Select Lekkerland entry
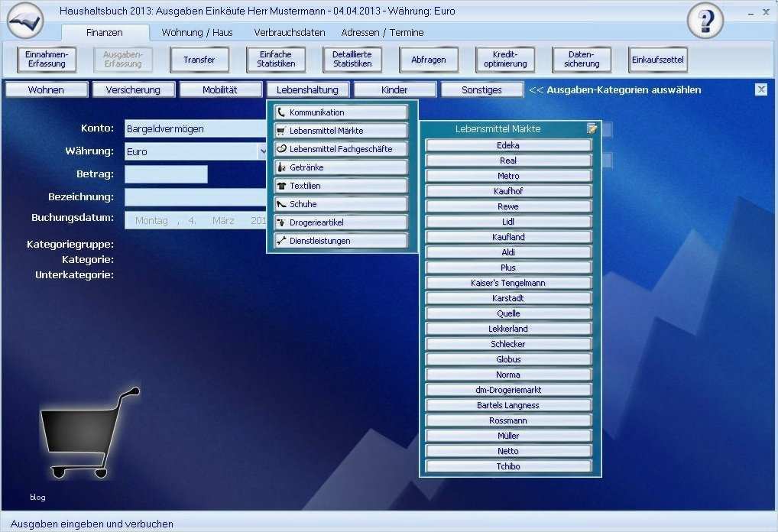Screen dimensions: 778x532 pyautogui.click(x=508, y=329)
